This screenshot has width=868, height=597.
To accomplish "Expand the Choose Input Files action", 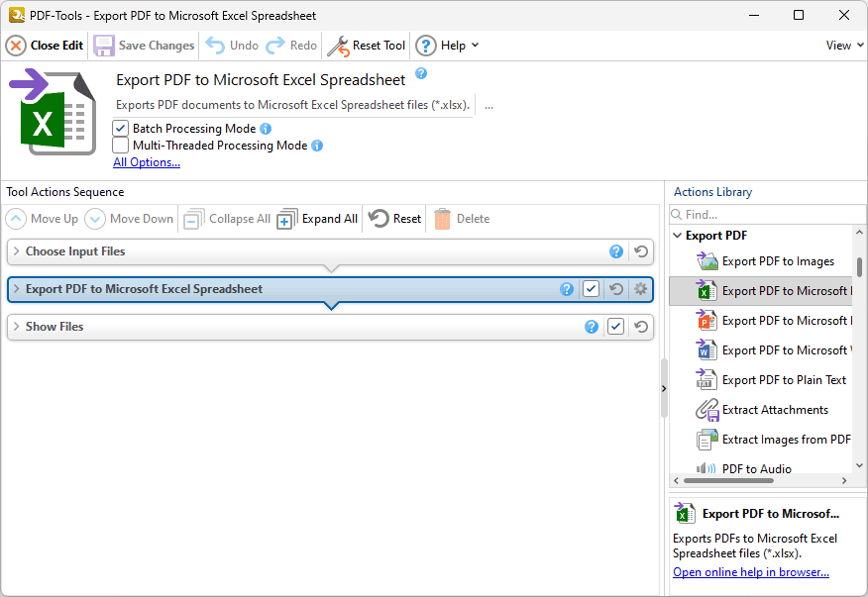I will pyautogui.click(x=18, y=252).
